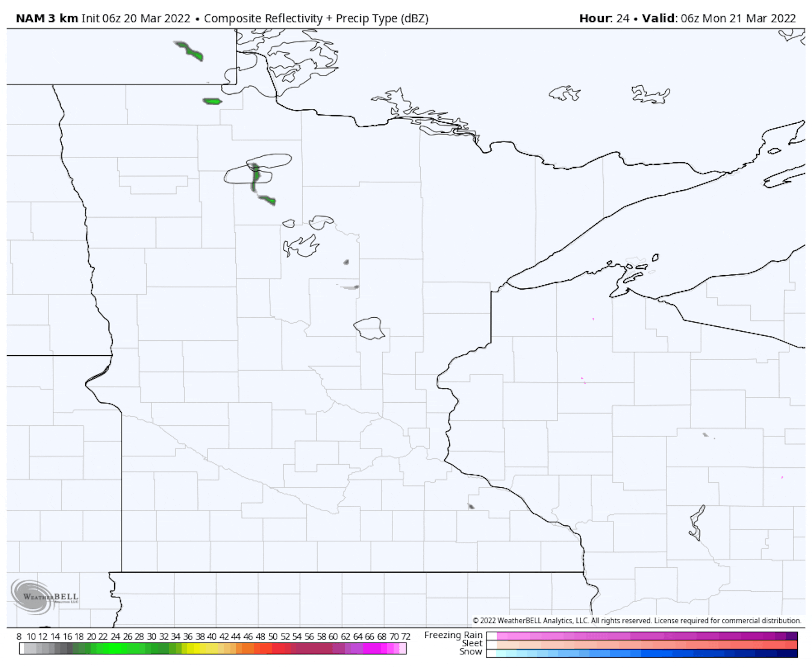Click the 'NAM 3 km' model title

tap(47, 18)
